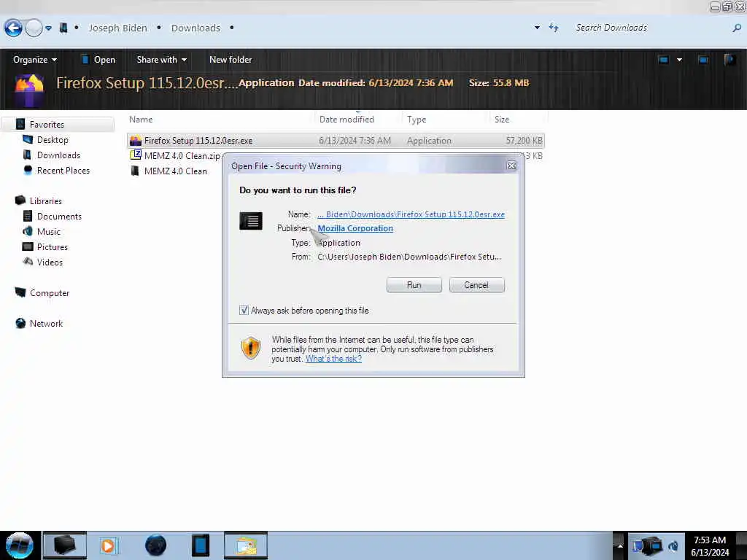Viewport: 747px width, 560px height.
Task: Click the help icon in toolbar
Action: (x=729, y=60)
